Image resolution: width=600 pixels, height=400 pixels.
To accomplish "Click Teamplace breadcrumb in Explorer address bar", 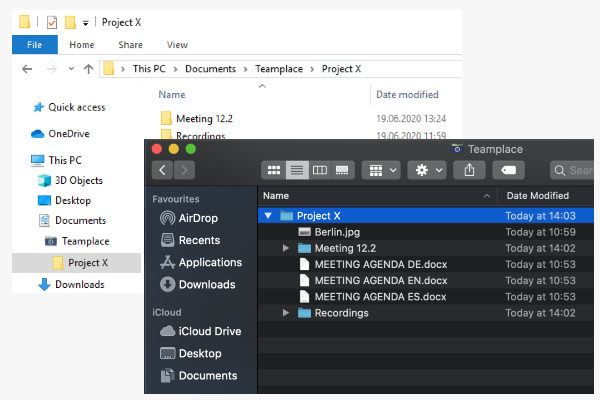I will tap(279, 69).
